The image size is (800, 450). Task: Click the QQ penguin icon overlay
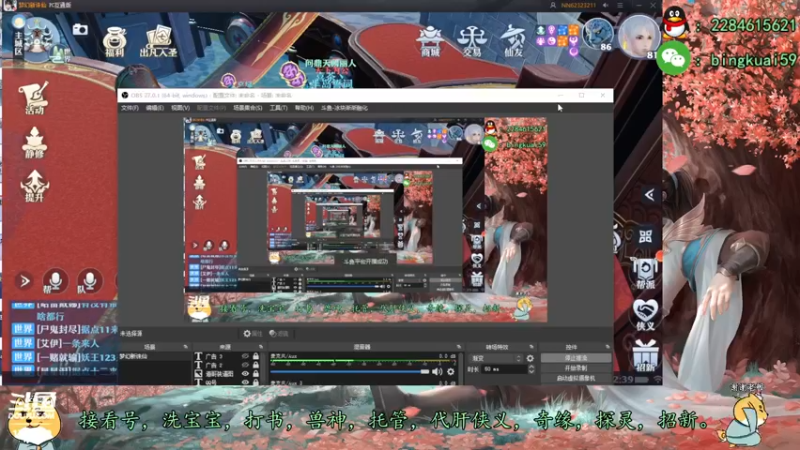point(676,23)
